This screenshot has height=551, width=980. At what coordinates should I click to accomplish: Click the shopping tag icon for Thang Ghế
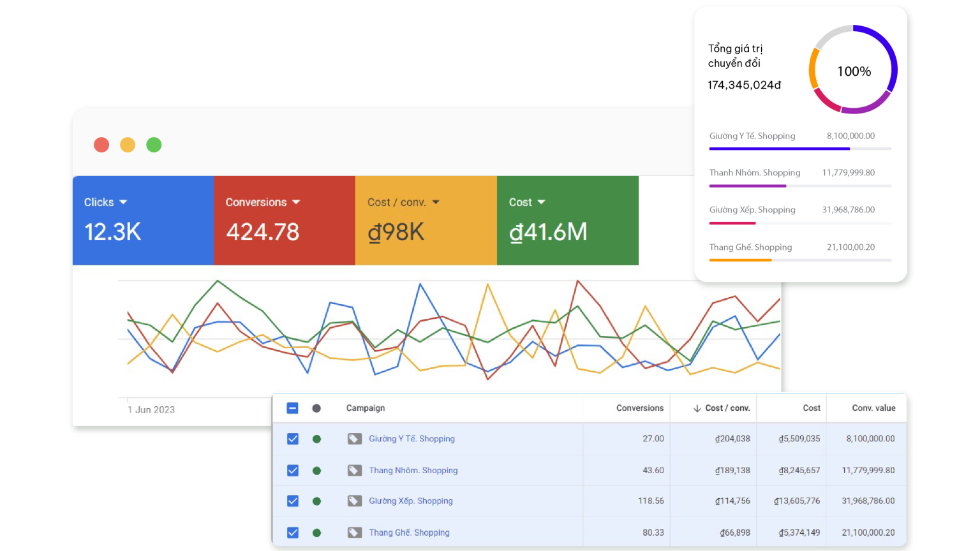tap(354, 533)
